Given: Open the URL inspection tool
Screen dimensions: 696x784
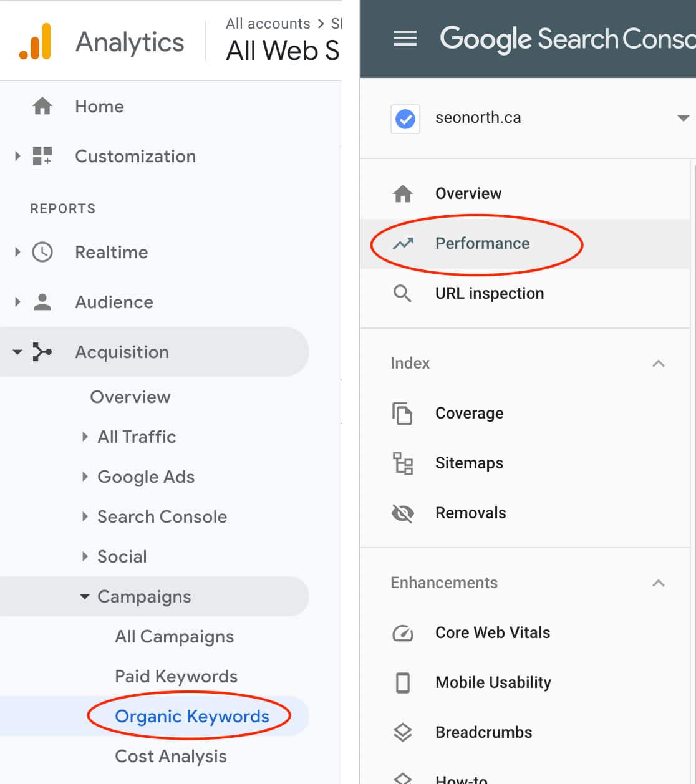Looking at the screenshot, I should point(490,293).
